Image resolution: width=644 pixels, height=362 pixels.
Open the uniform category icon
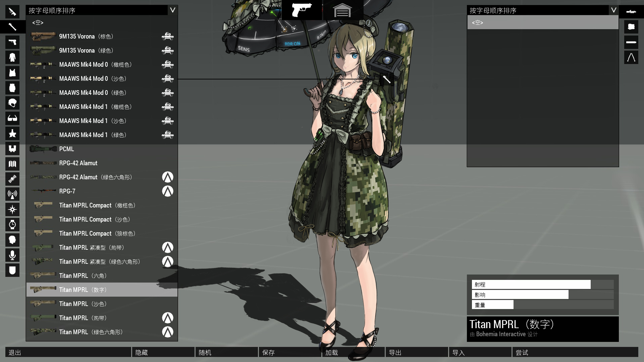12,57
